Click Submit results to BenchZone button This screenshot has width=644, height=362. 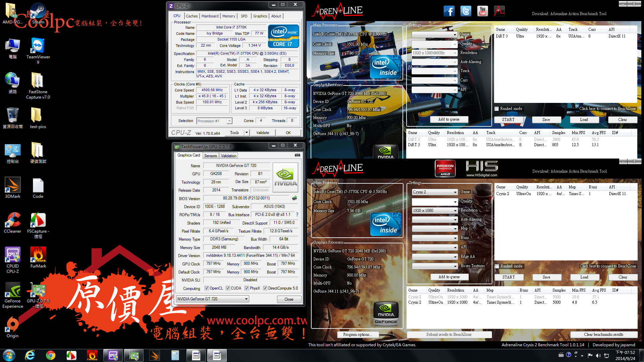coord(449,335)
